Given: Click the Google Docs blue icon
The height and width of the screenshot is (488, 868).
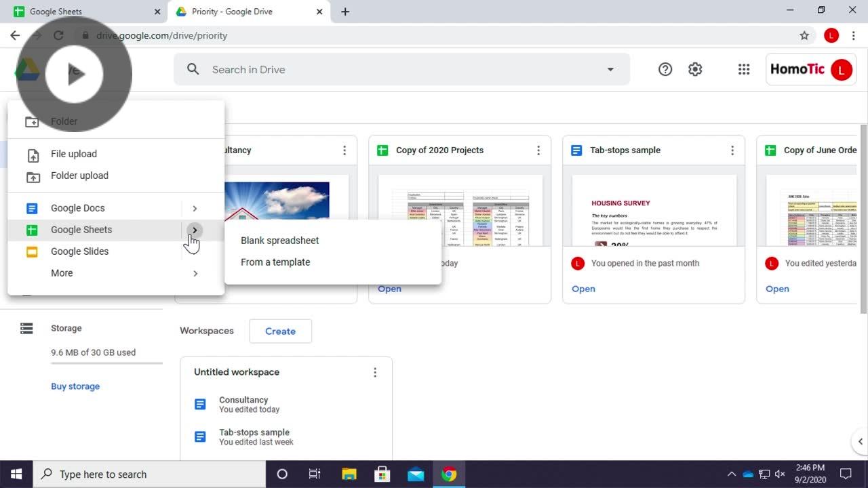Looking at the screenshot, I should click(x=32, y=208).
